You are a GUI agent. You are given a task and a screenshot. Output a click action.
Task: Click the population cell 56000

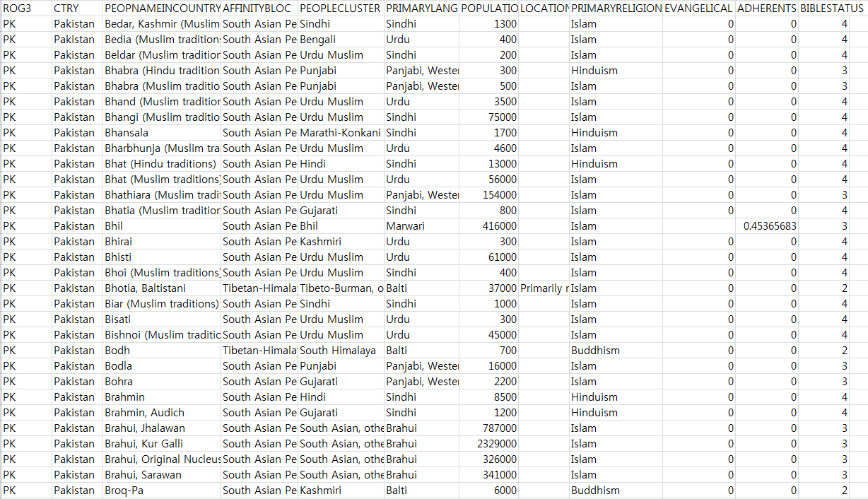coord(489,180)
